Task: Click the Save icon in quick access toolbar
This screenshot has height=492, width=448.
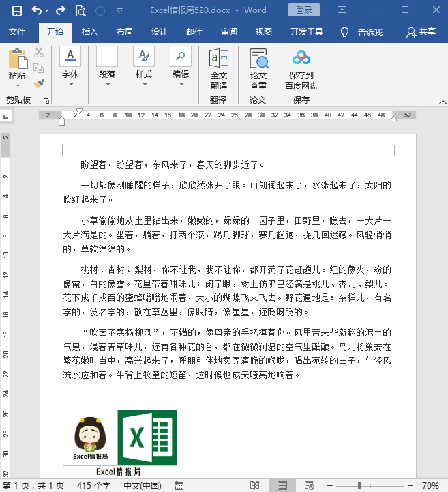Action: click(x=16, y=11)
